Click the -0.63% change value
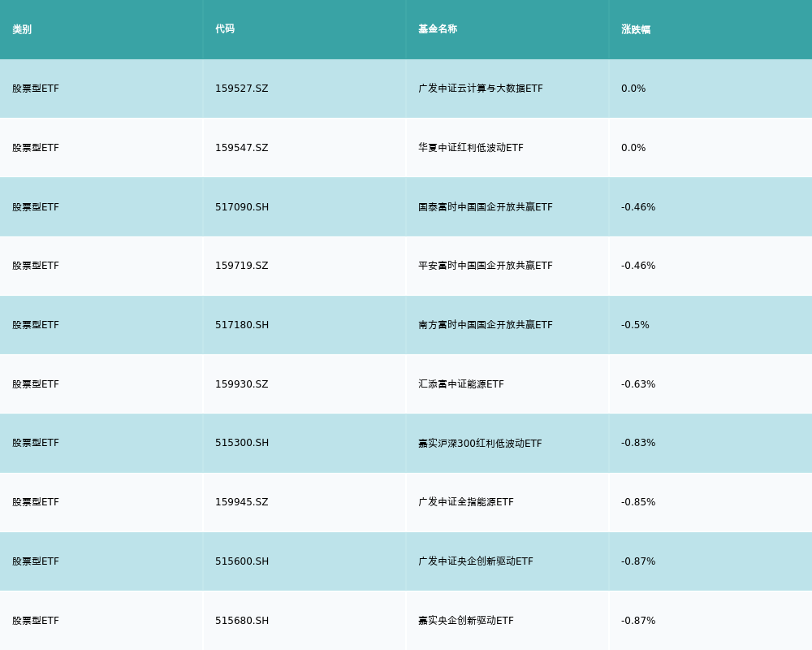 click(x=638, y=384)
